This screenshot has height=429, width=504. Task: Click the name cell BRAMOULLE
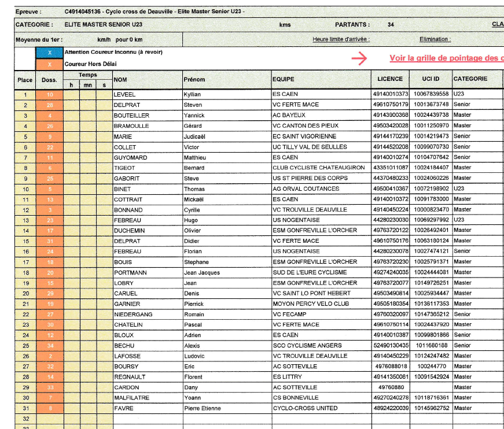click(x=148, y=126)
